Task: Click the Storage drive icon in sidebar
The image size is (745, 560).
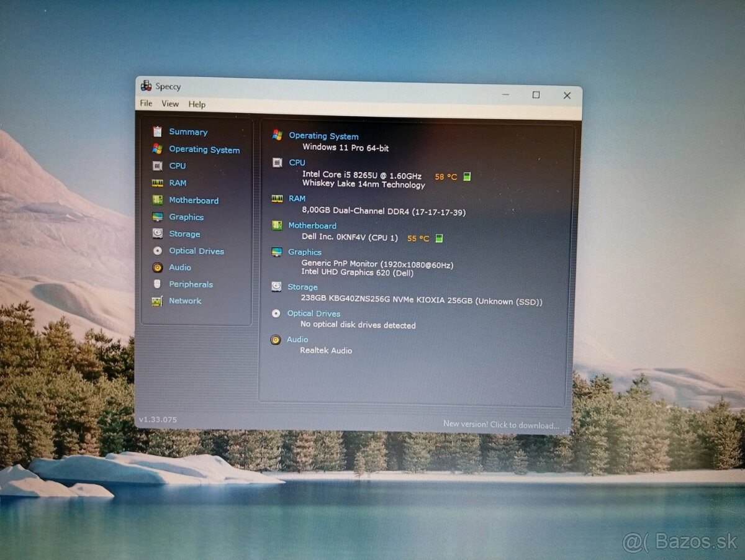Action: [158, 233]
